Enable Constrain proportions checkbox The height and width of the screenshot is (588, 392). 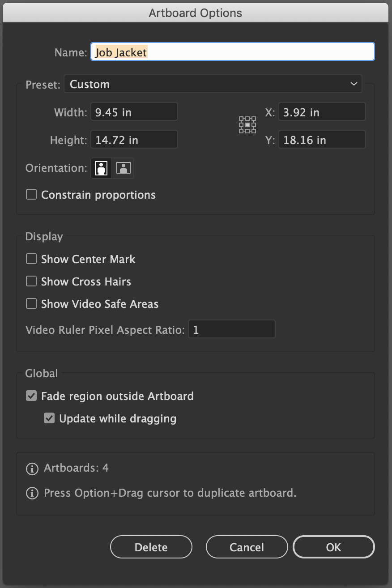[31, 194]
